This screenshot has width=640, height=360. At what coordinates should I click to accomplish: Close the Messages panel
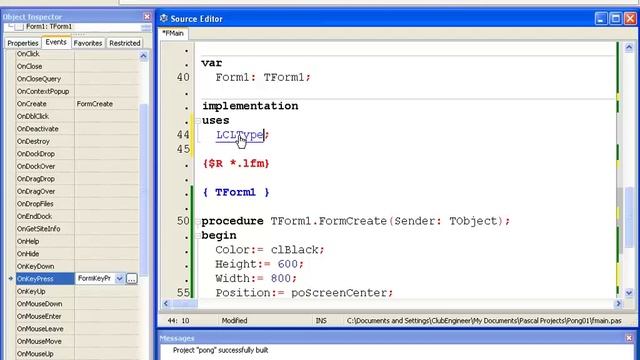(x=629, y=338)
